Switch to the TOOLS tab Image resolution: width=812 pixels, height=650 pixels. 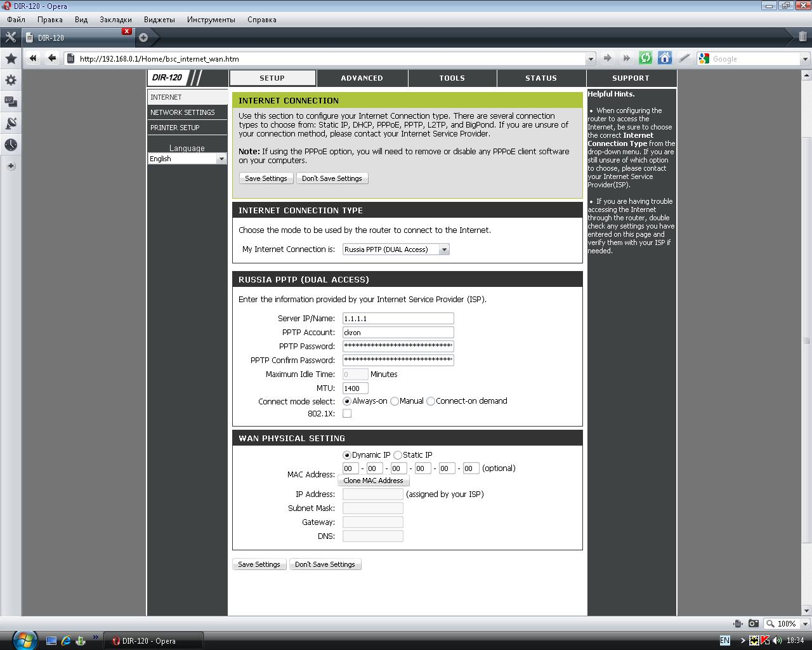coord(452,78)
